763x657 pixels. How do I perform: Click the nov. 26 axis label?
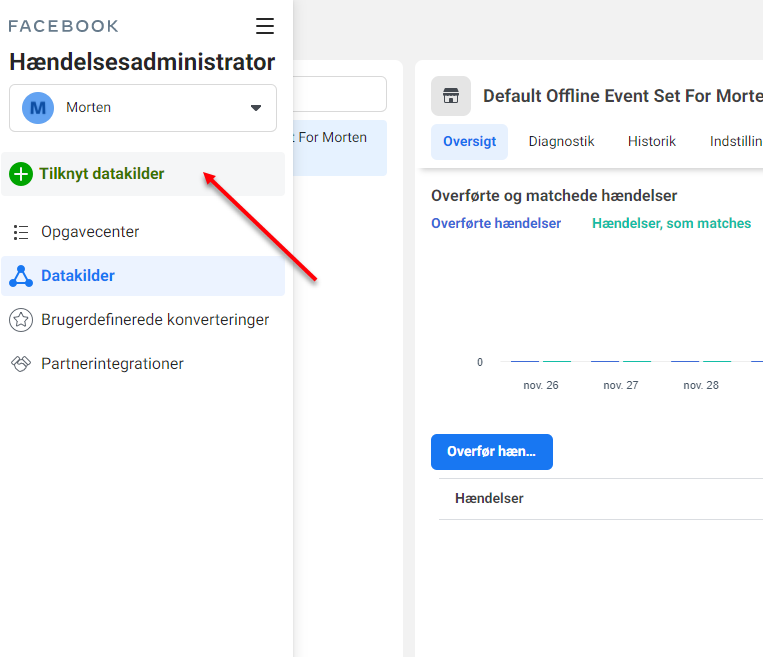pyautogui.click(x=541, y=385)
